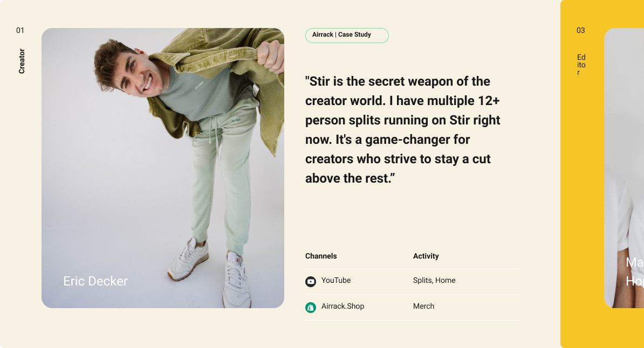Click the Airrack.Shop Shopify icon
The height and width of the screenshot is (348, 644).
tap(311, 308)
